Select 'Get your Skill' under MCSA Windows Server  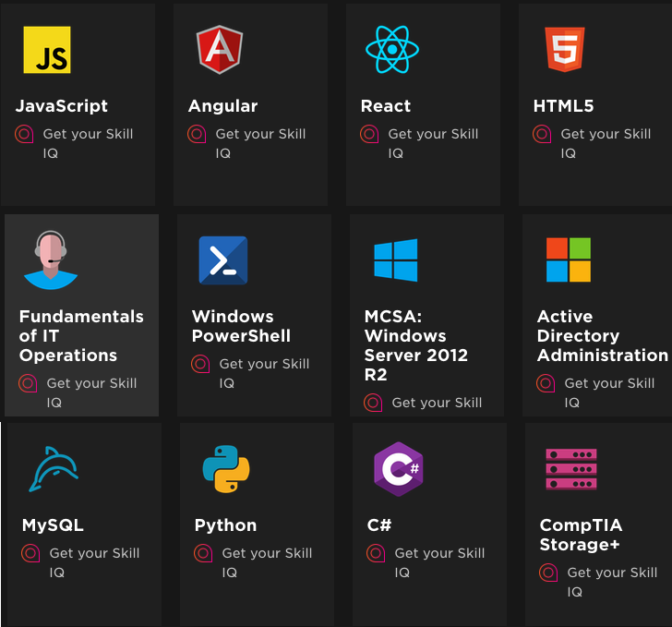point(438,404)
